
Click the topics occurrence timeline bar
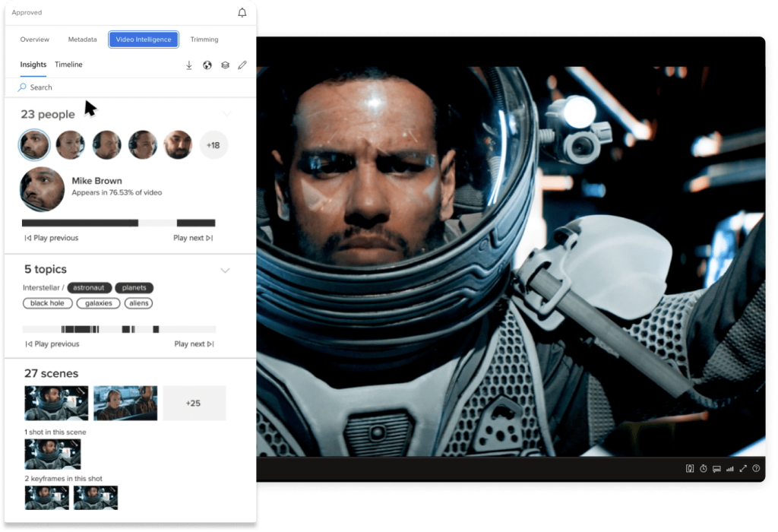(119, 330)
